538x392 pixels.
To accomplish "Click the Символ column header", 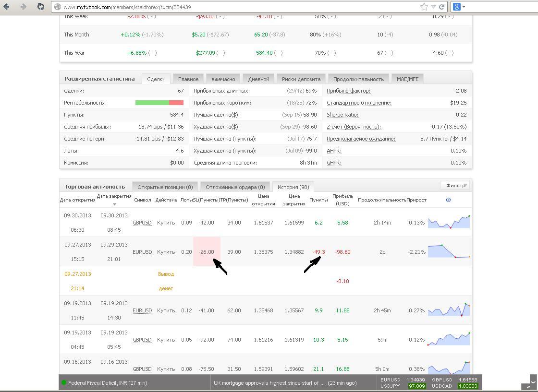I will [142, 200].
